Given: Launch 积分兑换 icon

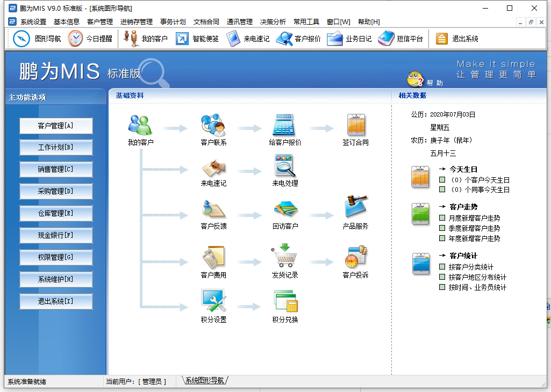Looking at the screenshot, I should tap(285, 302).
